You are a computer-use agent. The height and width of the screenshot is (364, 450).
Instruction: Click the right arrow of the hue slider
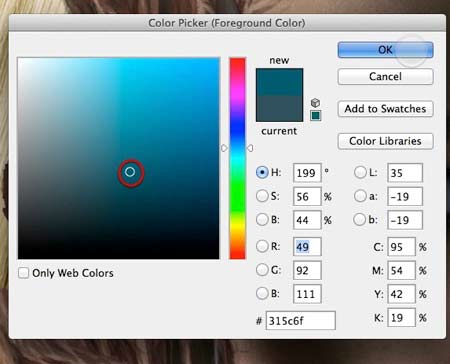point(250,148)
